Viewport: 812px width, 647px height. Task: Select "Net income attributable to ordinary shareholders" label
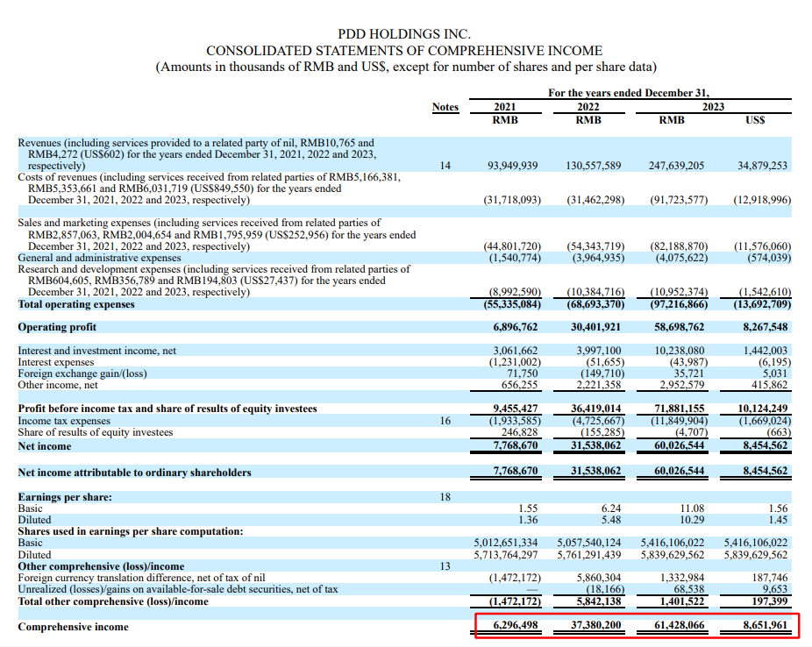pyautogui.click(x=135, y=473)
